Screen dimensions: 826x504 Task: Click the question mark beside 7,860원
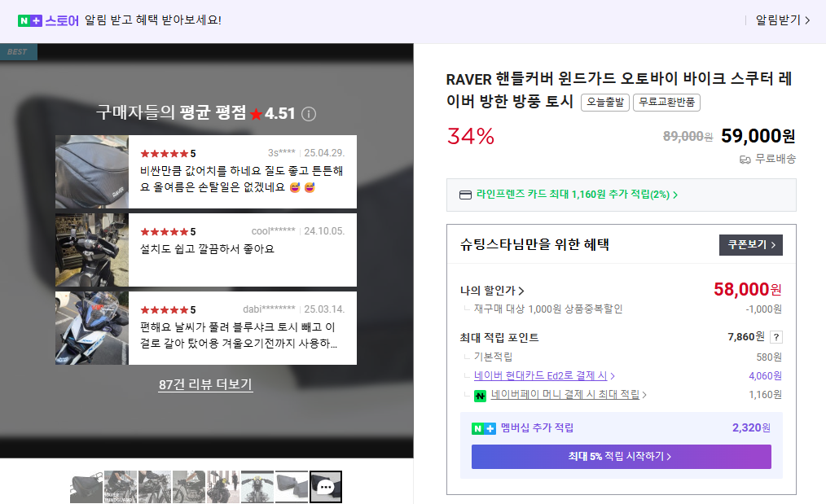click(x=776, y=337)
